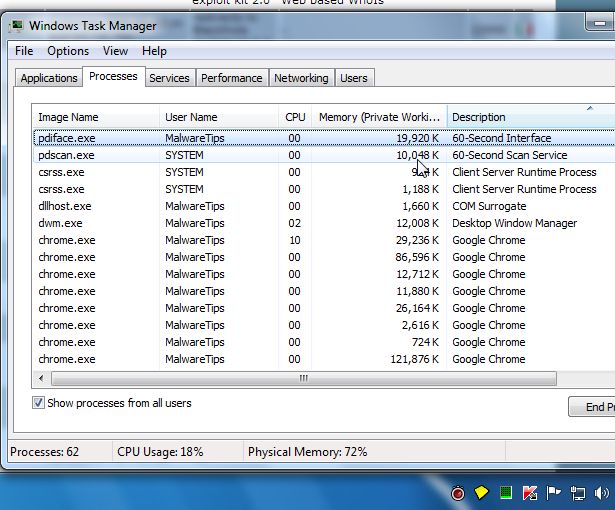Screen dimensions: 615x510
Task: Click the CPU Usage: 18% status entry
Action: 160,452
